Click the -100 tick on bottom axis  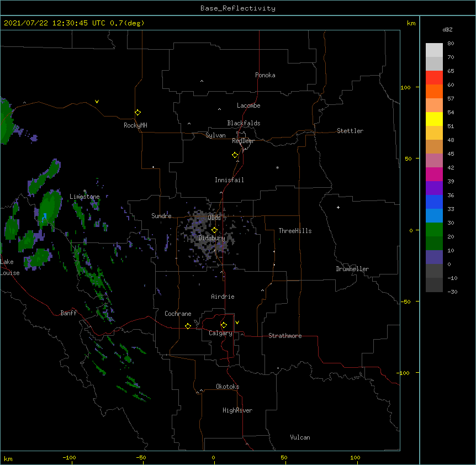tap(70, 457)
